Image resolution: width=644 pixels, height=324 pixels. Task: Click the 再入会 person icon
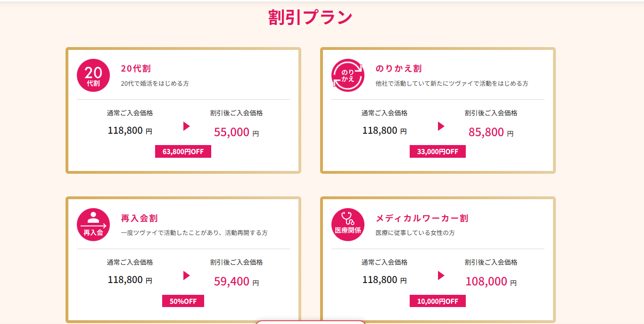click(93, 225)
